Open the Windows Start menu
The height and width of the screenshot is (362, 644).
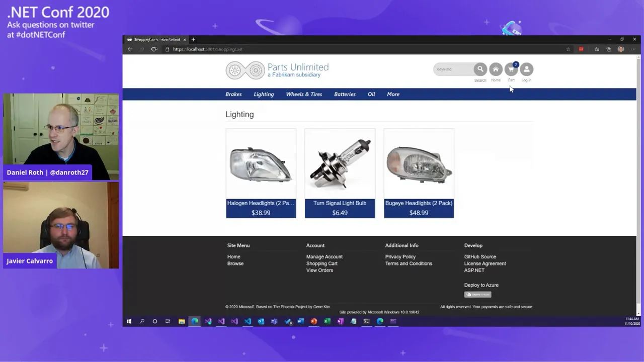129,321
